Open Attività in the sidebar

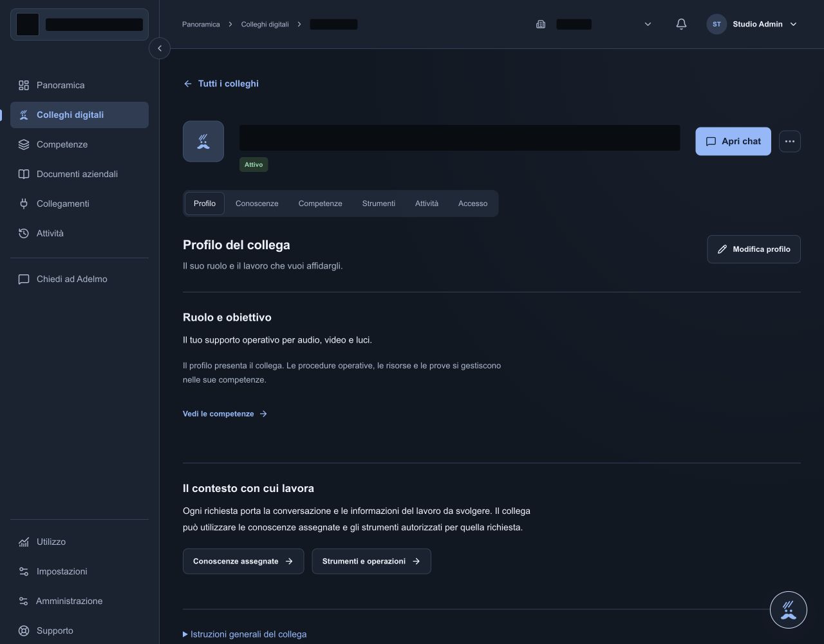(x=79, y=233)
